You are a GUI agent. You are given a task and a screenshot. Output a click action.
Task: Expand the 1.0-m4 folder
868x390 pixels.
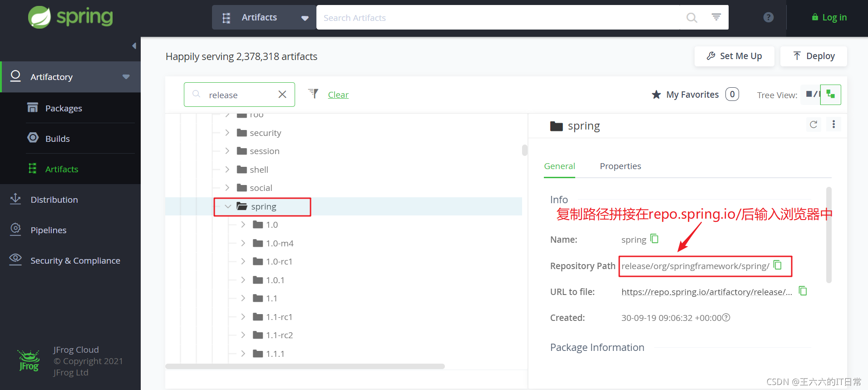(x=243, y=243)
